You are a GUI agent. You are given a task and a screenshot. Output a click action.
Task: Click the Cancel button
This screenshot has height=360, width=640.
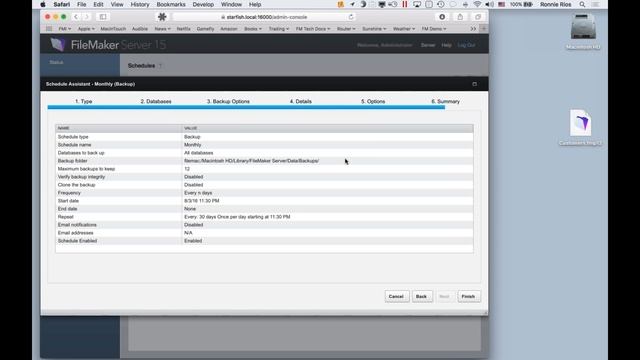(x=396, y=296)
